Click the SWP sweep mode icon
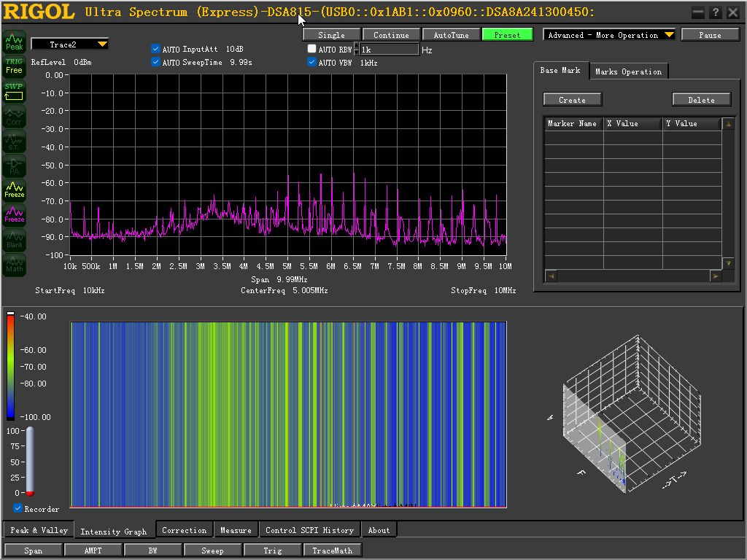 [15, 91]
